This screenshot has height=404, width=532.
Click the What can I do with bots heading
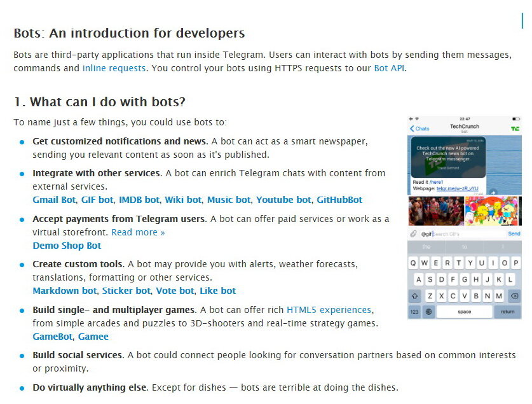point(100,102)
